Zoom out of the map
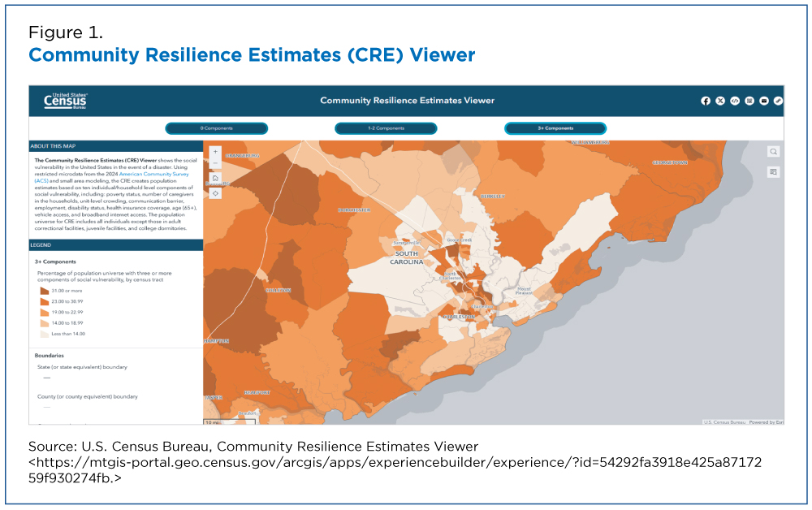Image resolution: width=812 pixels, height=510 pixels. (215, 163)
